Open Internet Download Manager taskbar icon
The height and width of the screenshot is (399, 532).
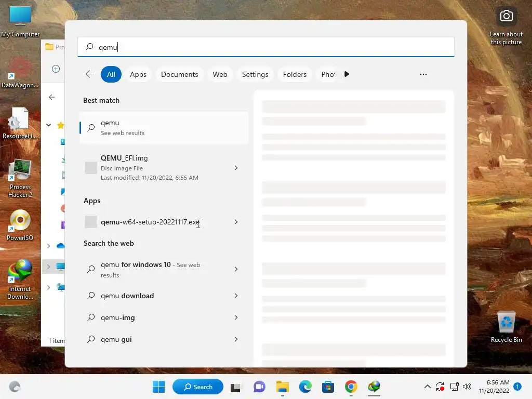[x=374, y=387]
